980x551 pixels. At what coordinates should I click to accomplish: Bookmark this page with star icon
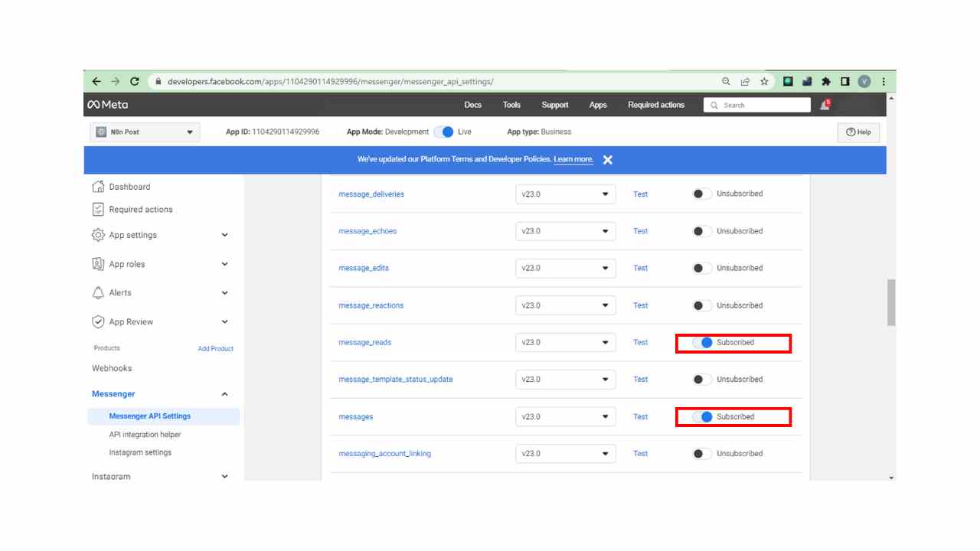[763, 81]
